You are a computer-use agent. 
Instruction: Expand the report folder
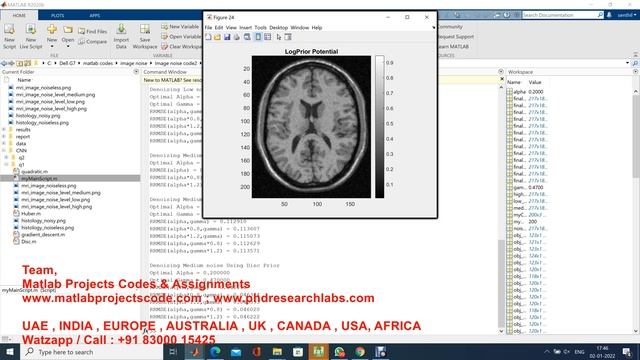tap(4, 137)
